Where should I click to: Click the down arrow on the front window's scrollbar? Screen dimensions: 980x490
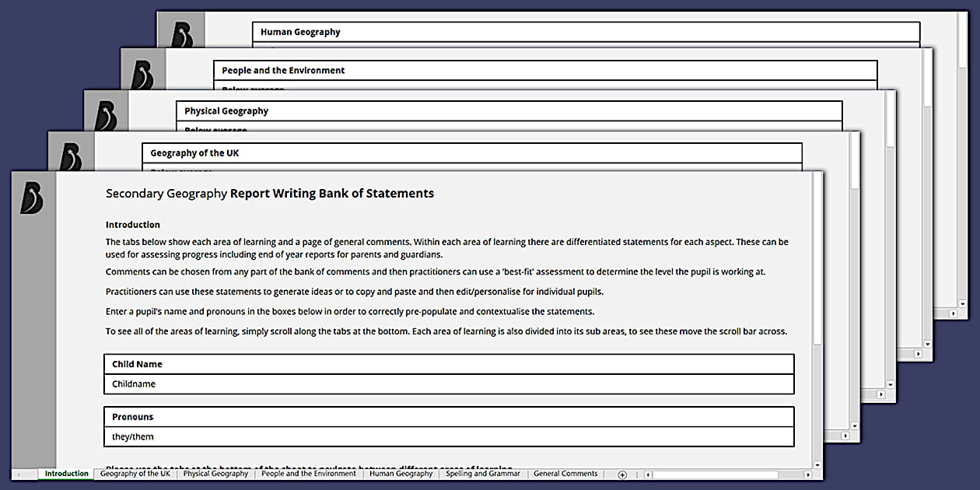click(x=817, y=464)
